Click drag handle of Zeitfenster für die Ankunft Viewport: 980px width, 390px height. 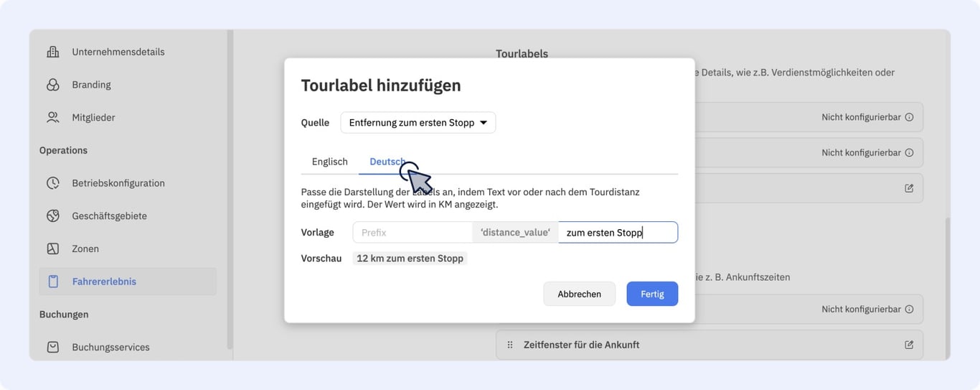click(510, 345)
